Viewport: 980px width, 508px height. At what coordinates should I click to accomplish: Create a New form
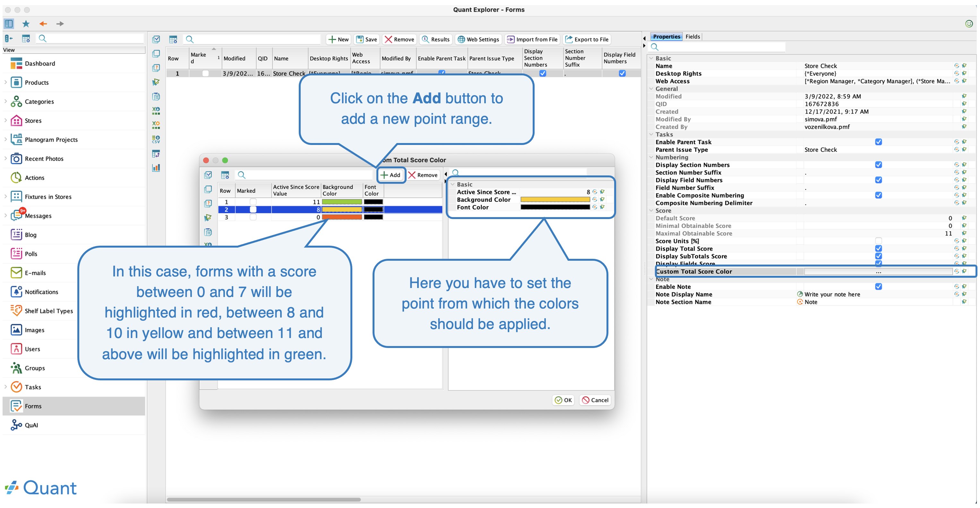(338, 39)
